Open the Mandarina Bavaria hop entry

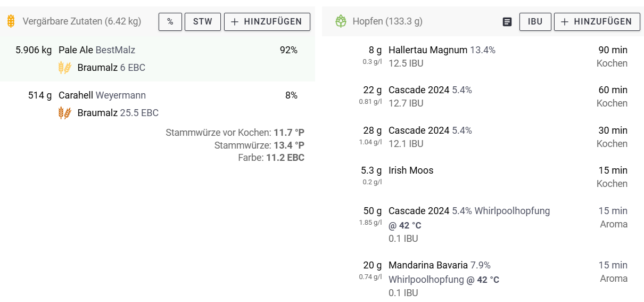[x=440, y=265]
